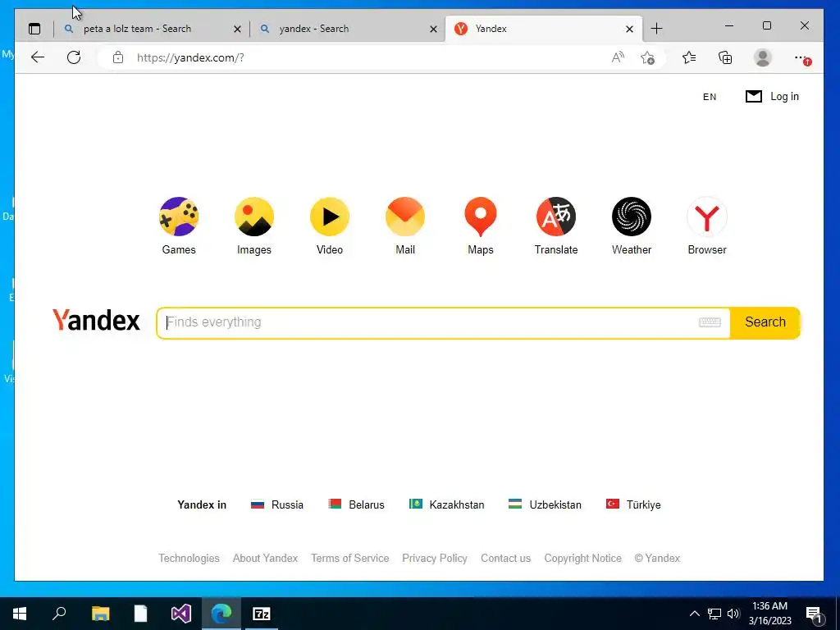This screenshot has height=630, width=840.
Task: Open Yandex in Uzbekistan link
Action: point(545,504)
